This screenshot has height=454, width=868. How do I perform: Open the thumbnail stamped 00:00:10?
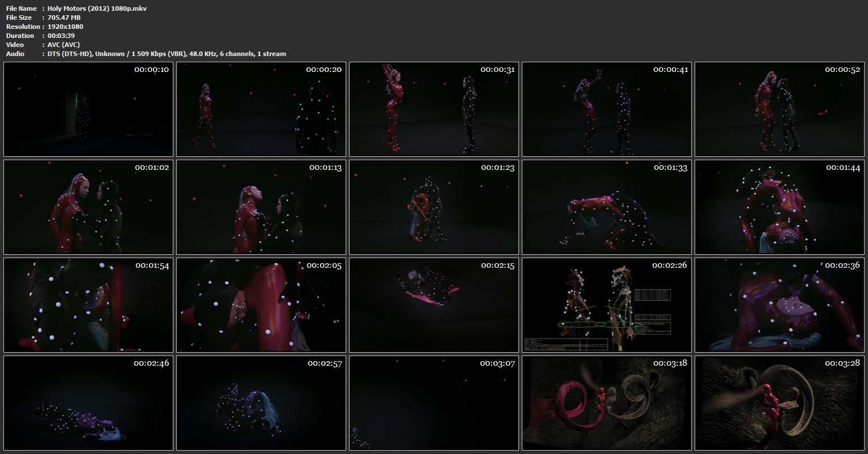pyautogui.click(x=88, y=109)
